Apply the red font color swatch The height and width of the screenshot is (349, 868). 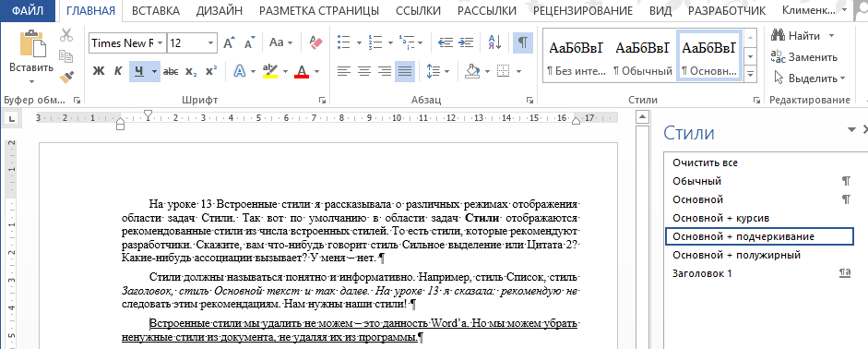302,71
